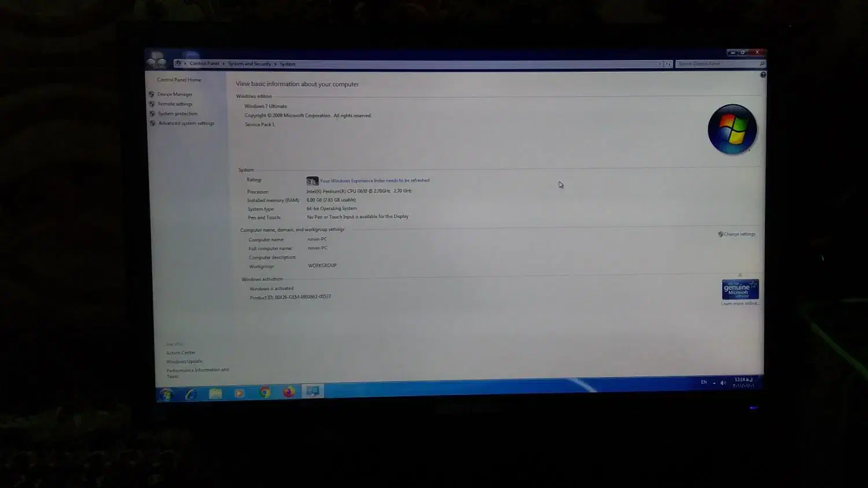Screen dimensions: 868x488
Task: Open the help question mark icon
Action: pos(763,75)
